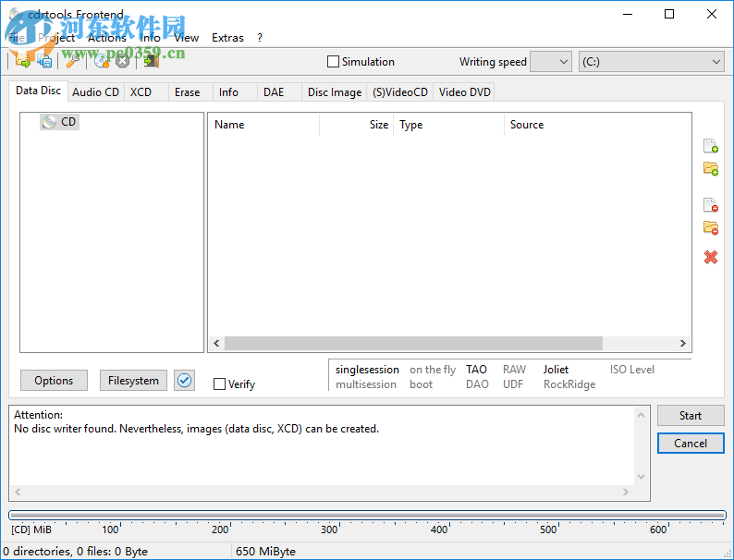Click the Type column header
This screenshot has height=560, width=734.
pyautogui.click(x=449, y=125)
